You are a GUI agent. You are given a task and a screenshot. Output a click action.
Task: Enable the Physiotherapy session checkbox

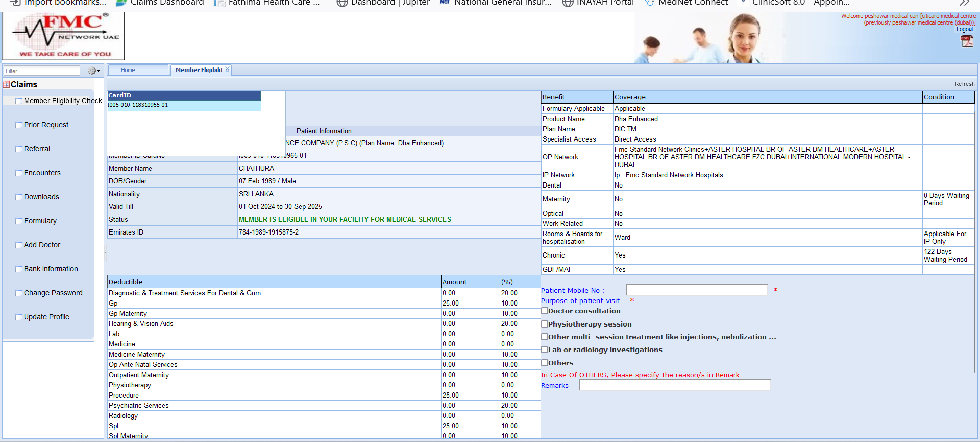pyautogui.click(x=545, y=324)
